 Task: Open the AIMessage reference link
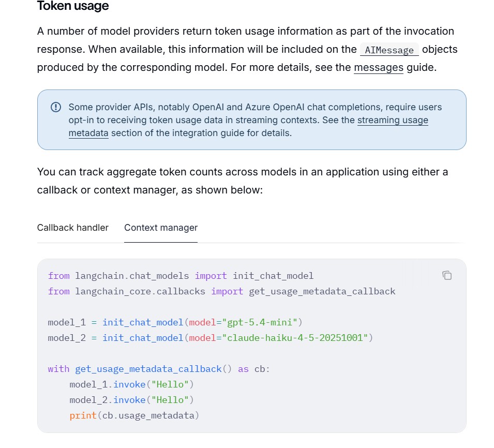[389, 50]
